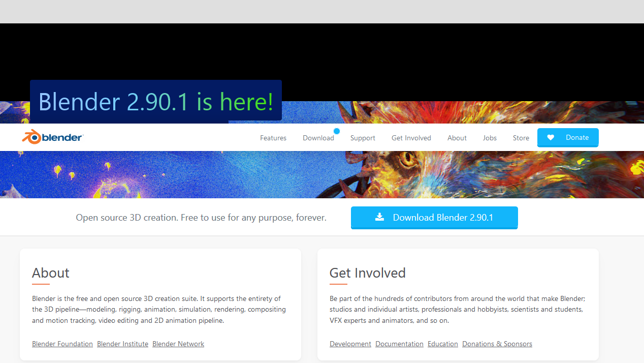Visit the Jobs page
The image size is (644, 363).
[x=490, y=138]
